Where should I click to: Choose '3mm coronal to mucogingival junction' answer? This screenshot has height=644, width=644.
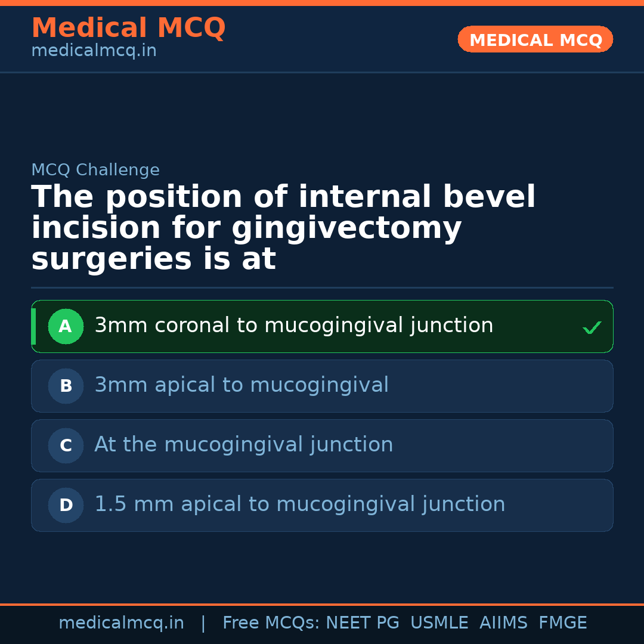pos(294,326)
